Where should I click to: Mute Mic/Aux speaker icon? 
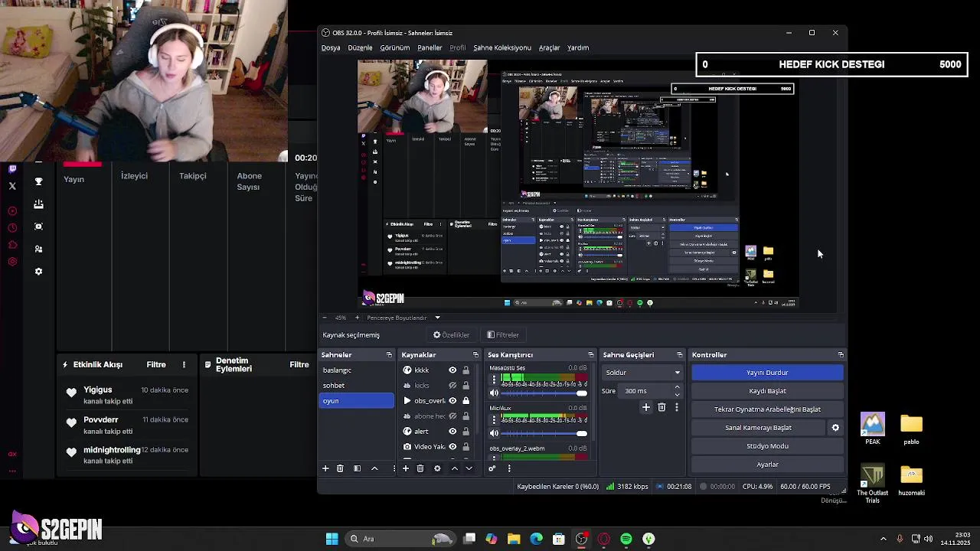[494, 432]
